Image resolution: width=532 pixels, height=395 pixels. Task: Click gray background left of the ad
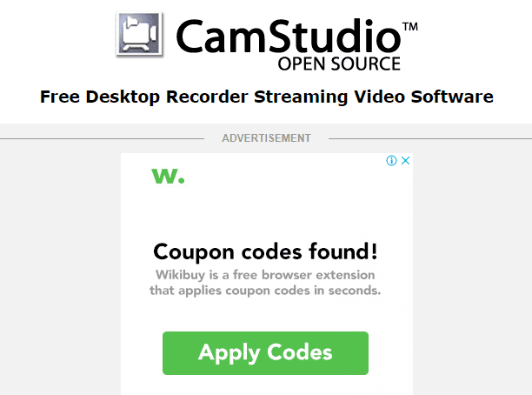60,264
